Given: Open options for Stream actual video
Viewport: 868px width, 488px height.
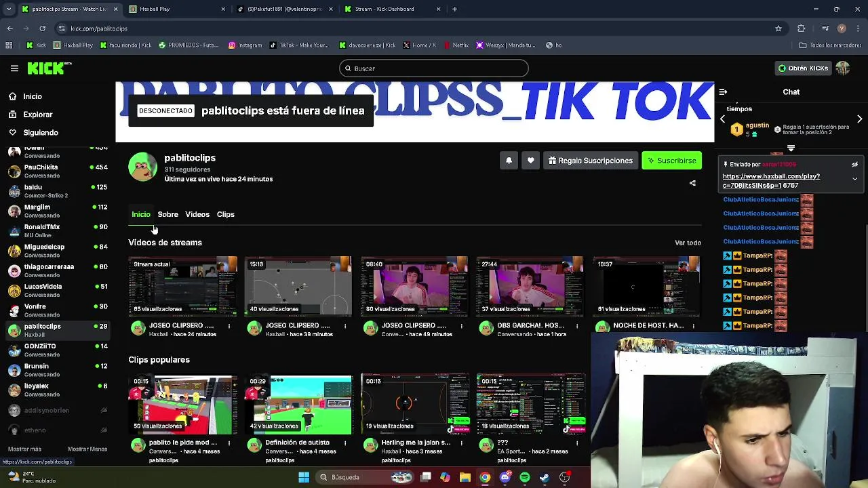Looking at the screenshot, I should point(229,326).
